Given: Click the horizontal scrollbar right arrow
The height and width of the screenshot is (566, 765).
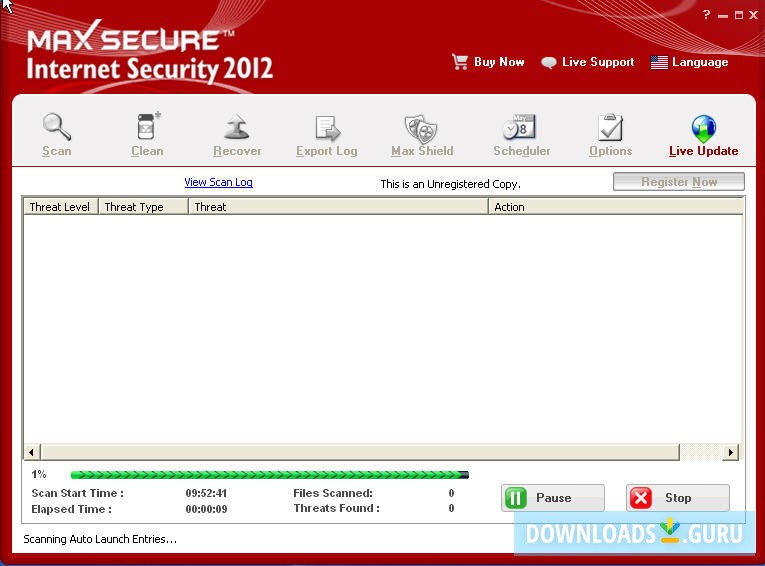Looking at the screenshot, I should pos(730,452).
